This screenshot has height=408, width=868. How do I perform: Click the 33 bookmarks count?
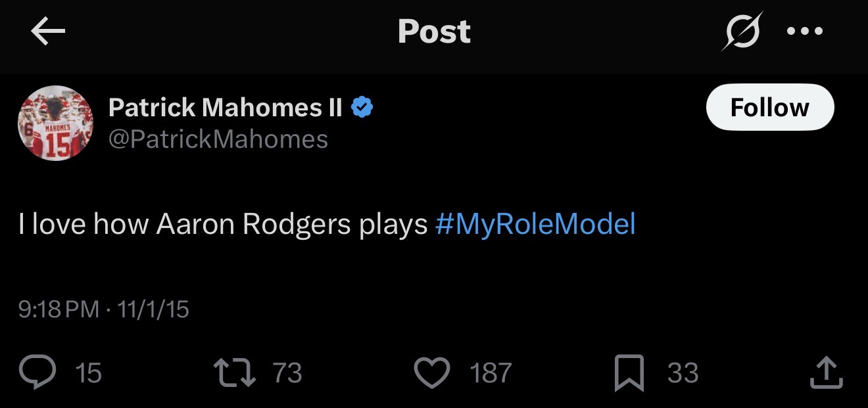pos(683,373)
